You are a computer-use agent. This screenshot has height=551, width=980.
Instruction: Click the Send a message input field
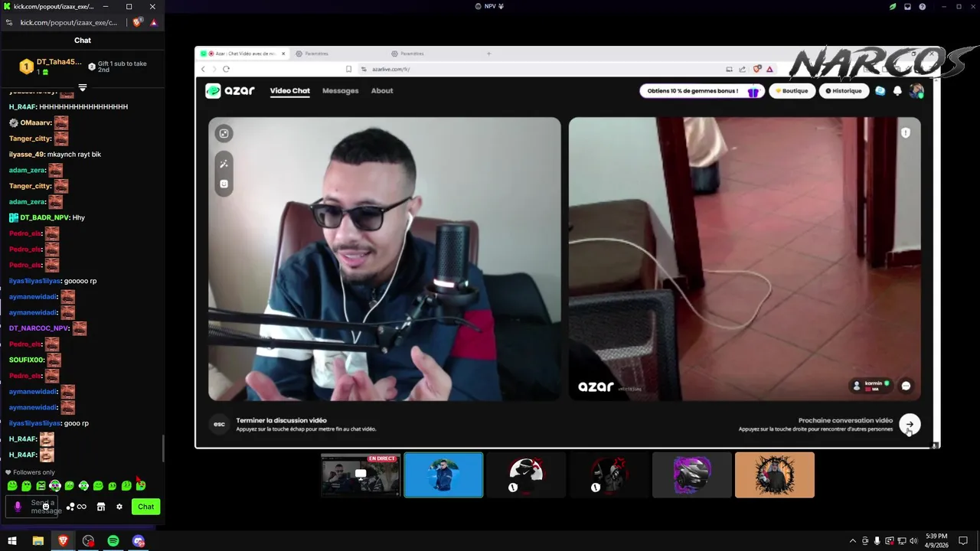click(x=31, y=507)
